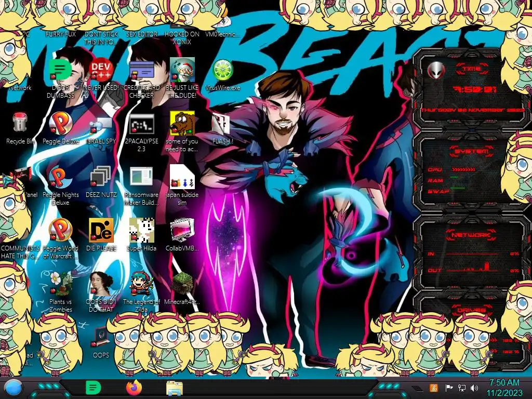Launch Firefox from the taskbar
Viewport: 532px width, 399px height.
point(134,388)
